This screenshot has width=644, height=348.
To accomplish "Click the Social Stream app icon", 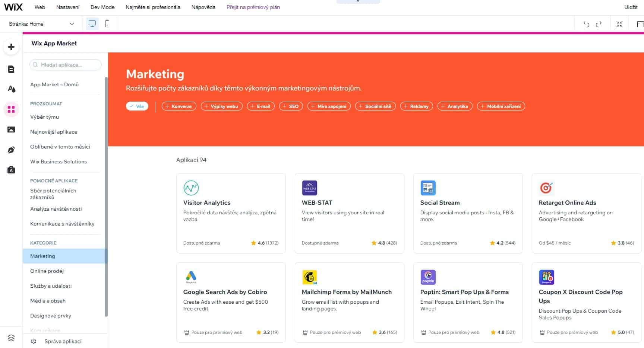I will (428, 188).
